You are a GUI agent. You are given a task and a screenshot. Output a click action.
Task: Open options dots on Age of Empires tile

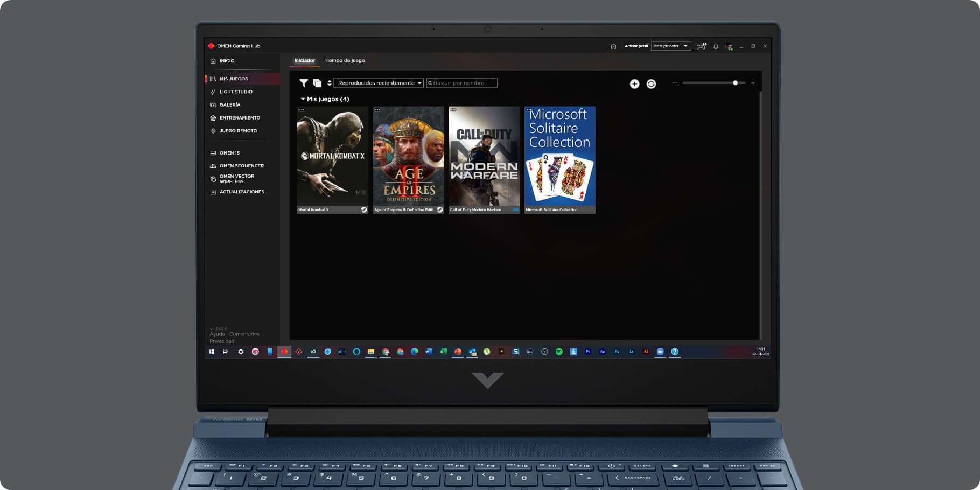[x=377, y=110]
